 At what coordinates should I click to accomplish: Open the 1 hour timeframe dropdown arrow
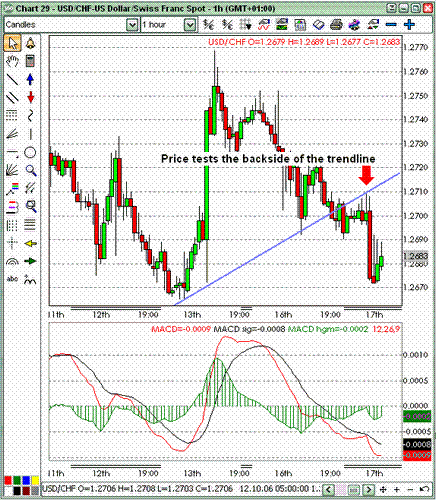coord(190,25)
